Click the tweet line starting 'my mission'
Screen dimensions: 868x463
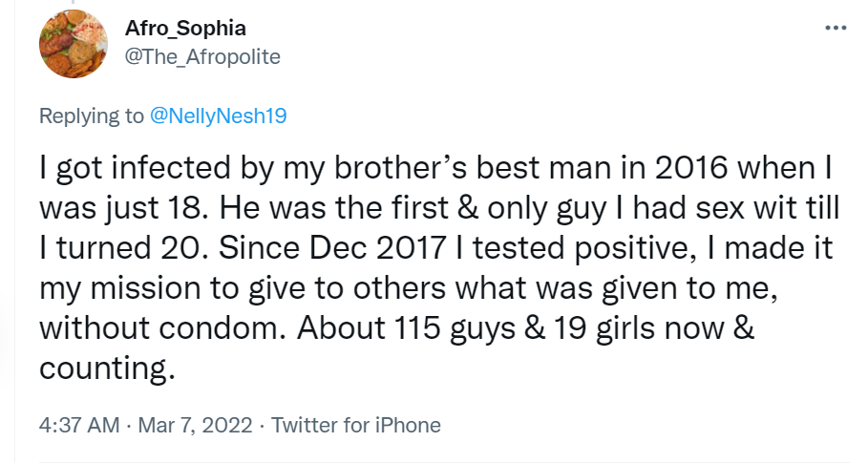pos(409,288)
